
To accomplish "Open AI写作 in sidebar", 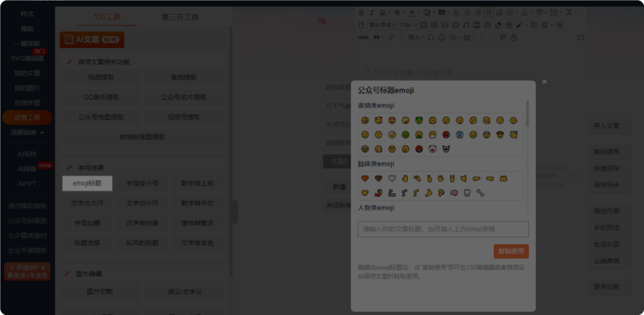I will point(27,154).
